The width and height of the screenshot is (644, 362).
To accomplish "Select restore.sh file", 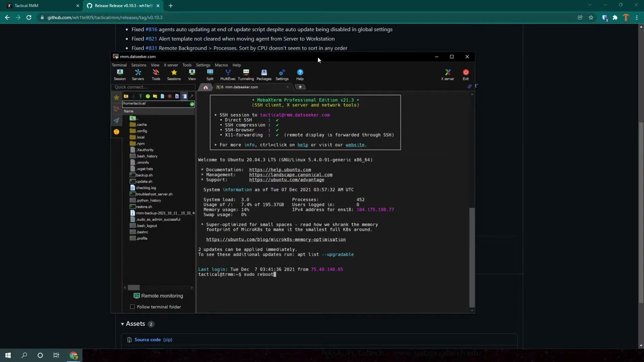I will (141, 207).
